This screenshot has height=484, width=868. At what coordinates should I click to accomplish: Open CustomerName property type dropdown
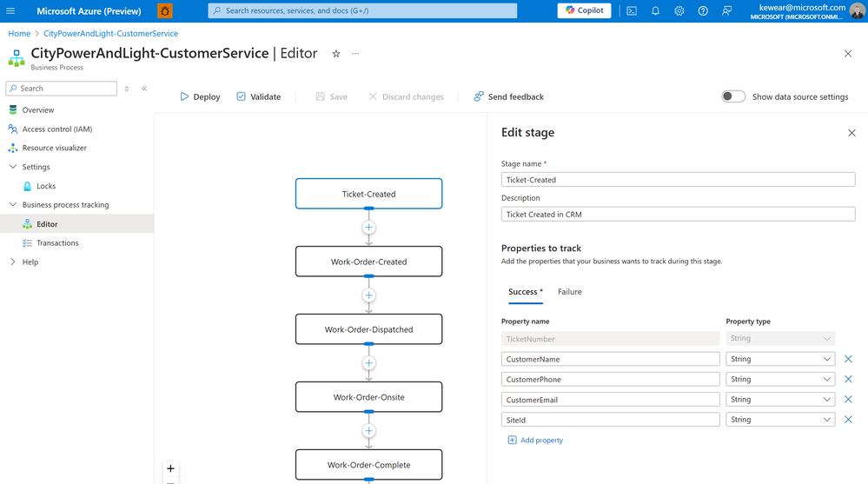point(780,359)
